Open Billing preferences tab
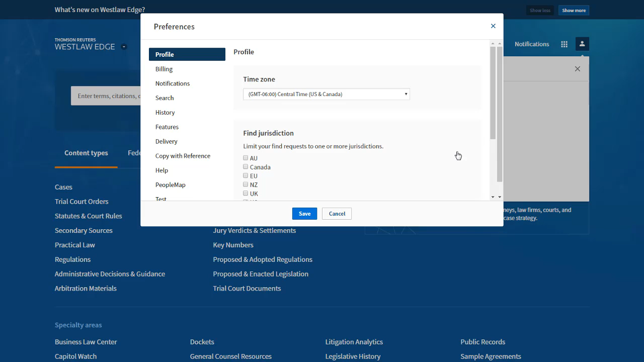Screen dimensions: 644x362 (x=164, y=69)
